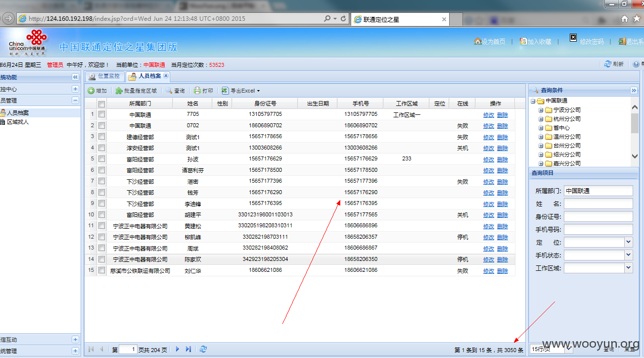Check row 1 checkbox for 7705
644x358 pixels.
[101, 114]
